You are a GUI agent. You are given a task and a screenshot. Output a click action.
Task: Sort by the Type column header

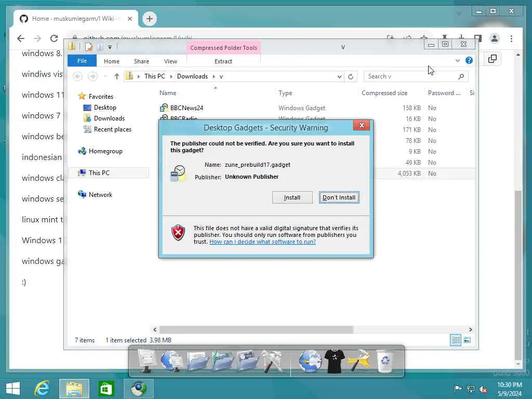pyautogui.click(x=285, y=93)
